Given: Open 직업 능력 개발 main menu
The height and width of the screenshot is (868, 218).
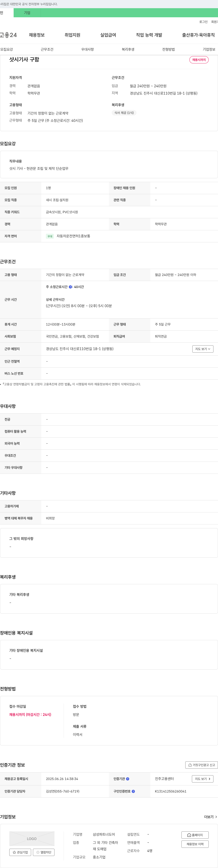Looking at the screenshot, I should tap(149, 35).
